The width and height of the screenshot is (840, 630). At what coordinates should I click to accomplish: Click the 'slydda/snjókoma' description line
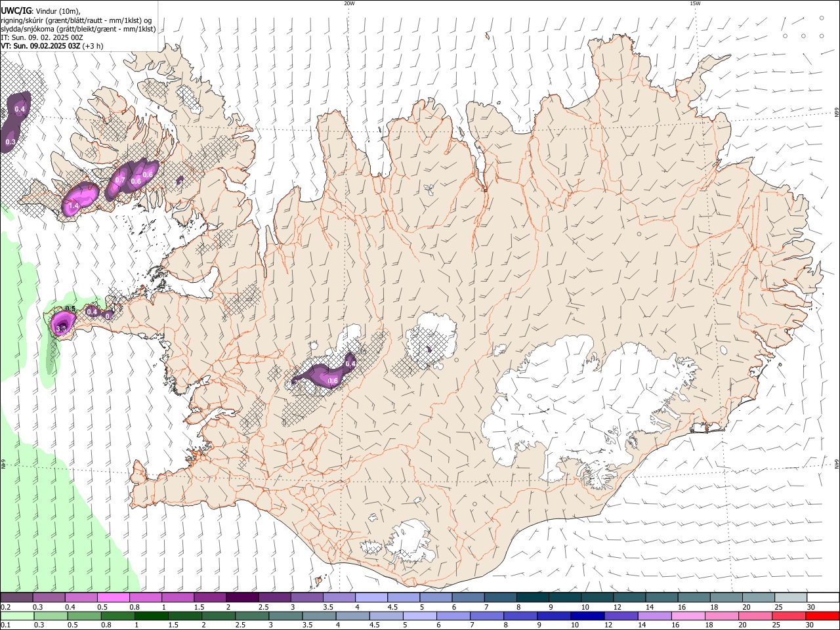pyautogui.click(x=78, y=29)
